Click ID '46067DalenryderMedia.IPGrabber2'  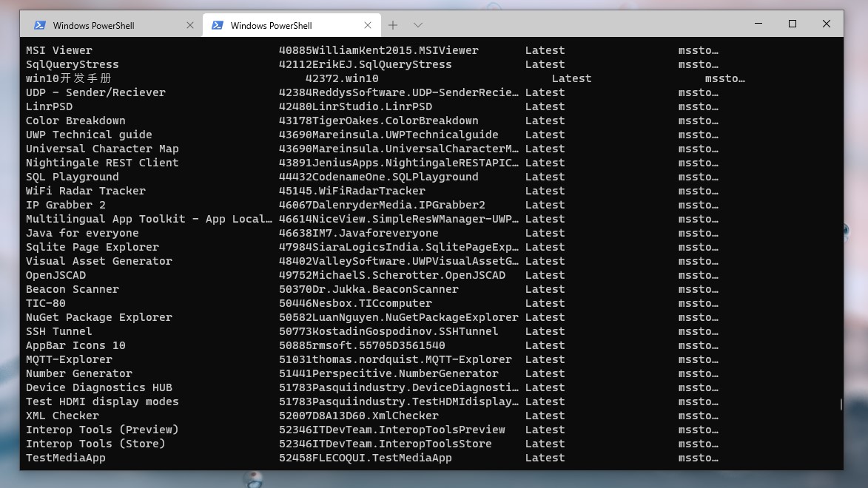pos(382,205)
